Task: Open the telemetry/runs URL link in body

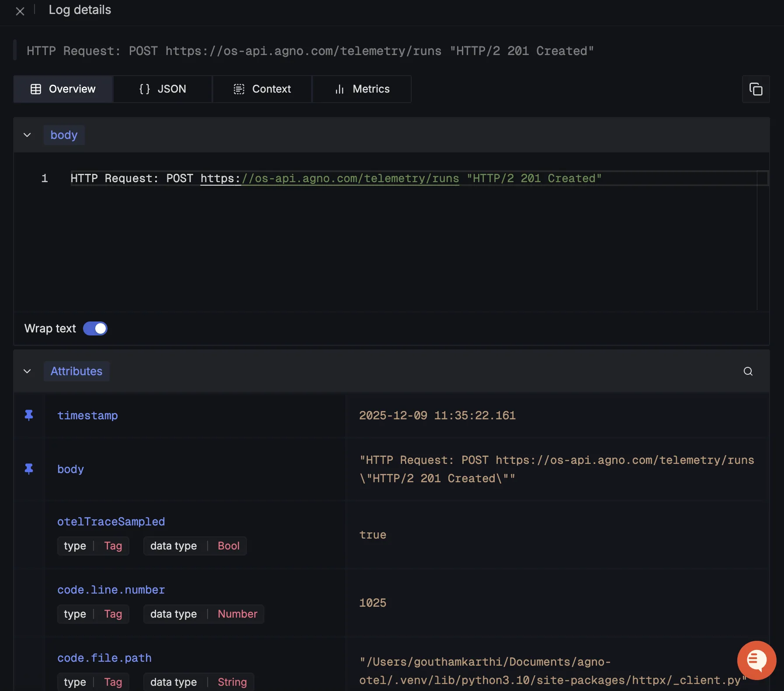Action: (x=330, y=179)
